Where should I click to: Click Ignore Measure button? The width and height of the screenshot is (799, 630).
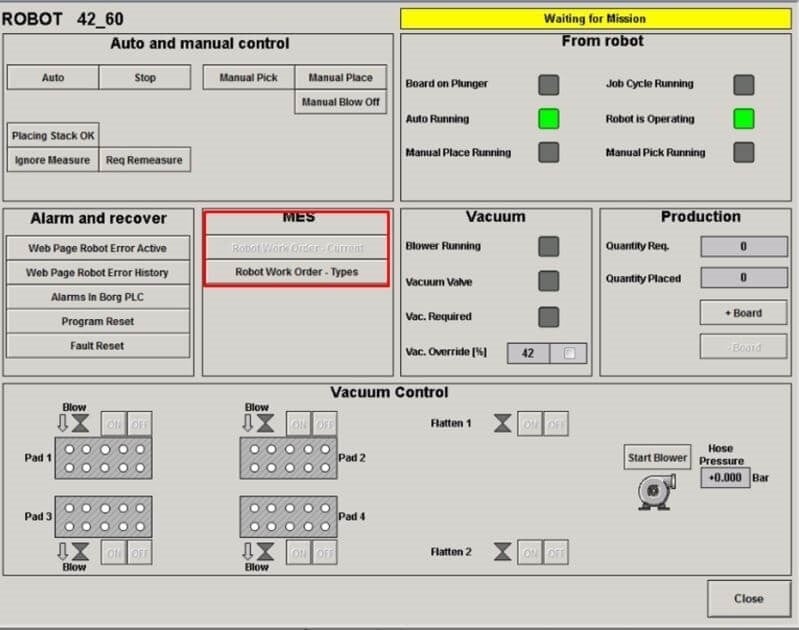(52, 160)
